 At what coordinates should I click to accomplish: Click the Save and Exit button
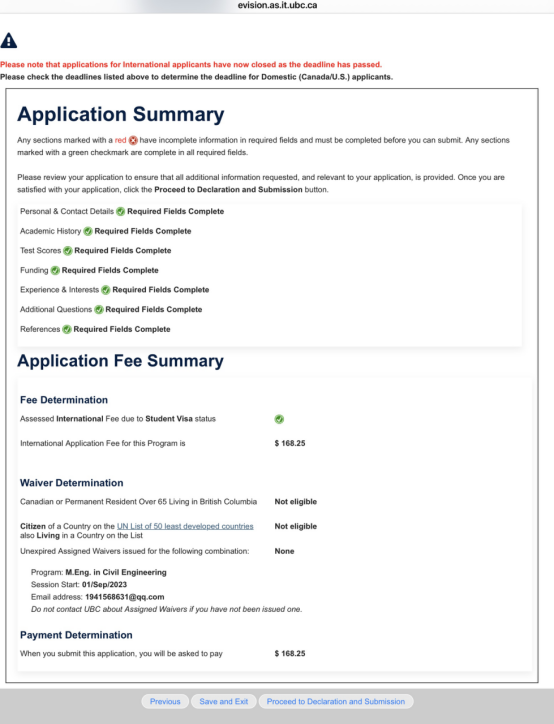click(223, 701)
